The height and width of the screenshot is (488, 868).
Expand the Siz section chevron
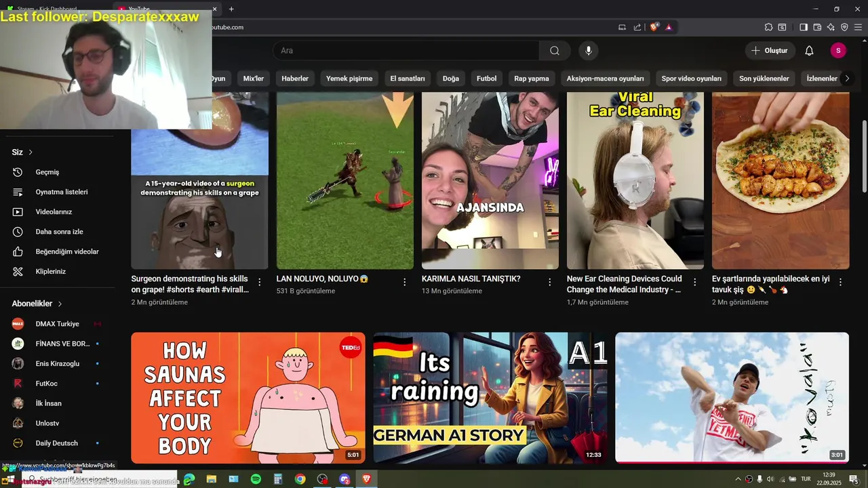[x=31, y=152]
